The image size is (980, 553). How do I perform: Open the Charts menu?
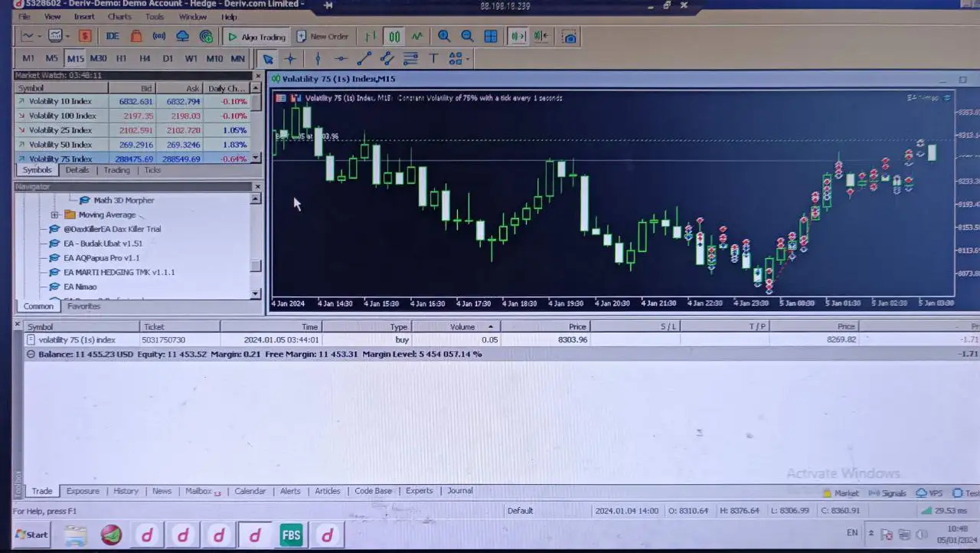click(119, 17)
